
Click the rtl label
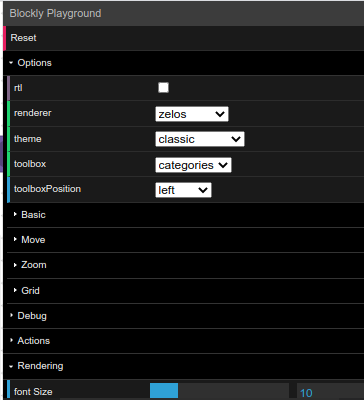[18, 88]
